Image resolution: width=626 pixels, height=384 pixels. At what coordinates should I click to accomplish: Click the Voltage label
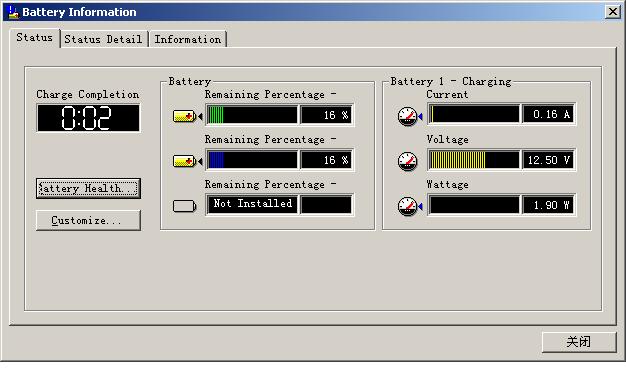[x=447, y=140]
